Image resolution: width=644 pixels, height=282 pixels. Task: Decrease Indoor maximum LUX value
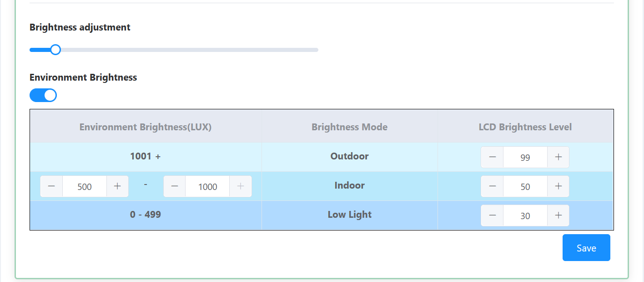coord(175,186)
